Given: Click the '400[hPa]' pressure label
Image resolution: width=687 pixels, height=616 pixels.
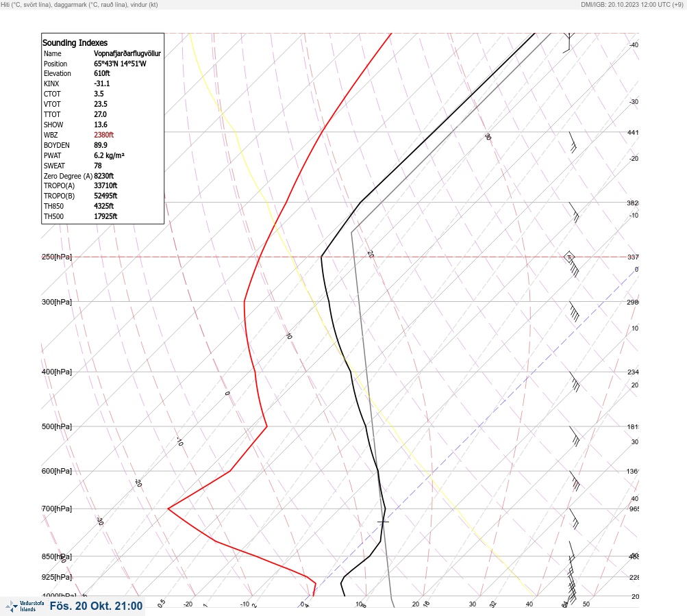Looking at the screenshot, I should pos(57,372).
